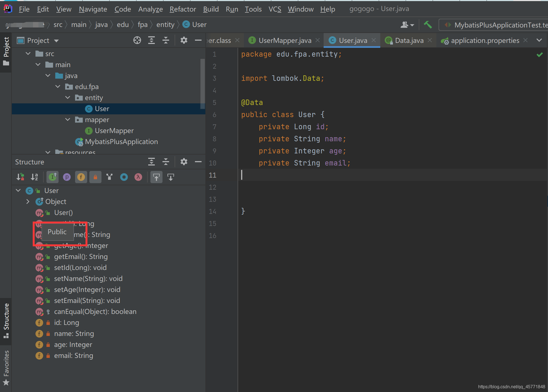The height and width of the screenshot is (392, 548).
Task: Collapse the entity package
Action: pos(68,98)
